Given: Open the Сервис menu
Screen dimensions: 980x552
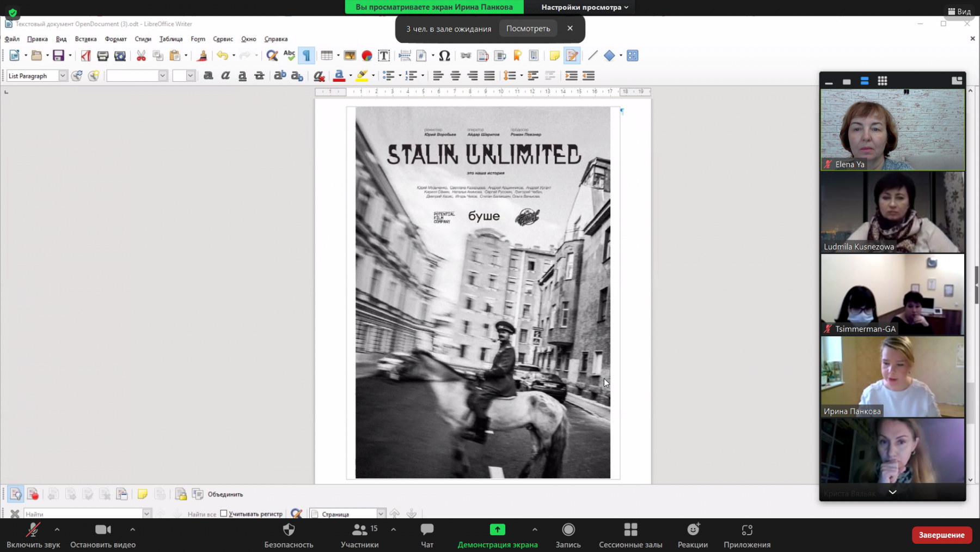Looking at the screenshot, I should (223, 39).
